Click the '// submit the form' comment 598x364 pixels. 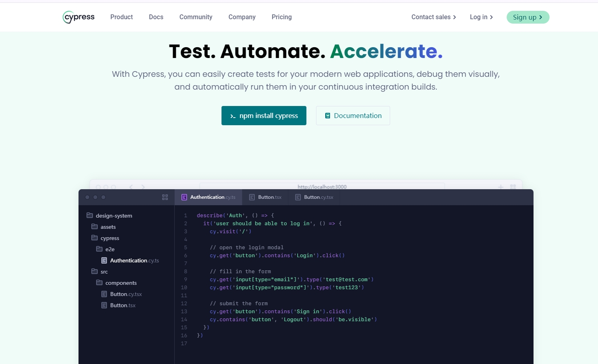point(239,303)
